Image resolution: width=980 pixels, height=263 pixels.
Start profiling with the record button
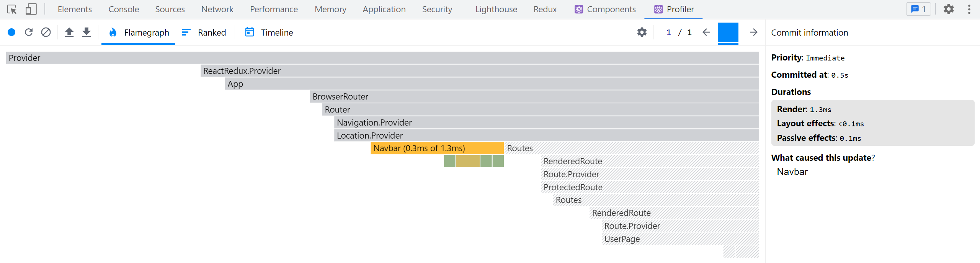tap(11, 33)
